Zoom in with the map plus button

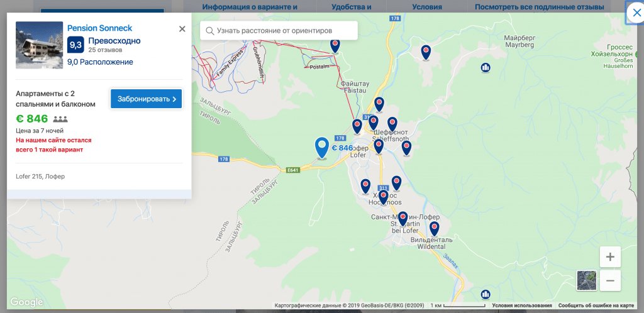tap(610, 257)
